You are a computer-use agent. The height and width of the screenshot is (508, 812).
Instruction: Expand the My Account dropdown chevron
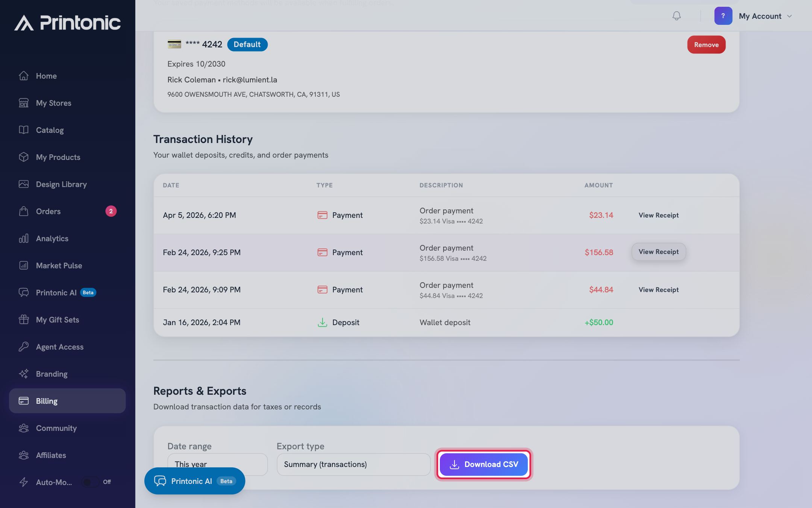pos(789,16)
